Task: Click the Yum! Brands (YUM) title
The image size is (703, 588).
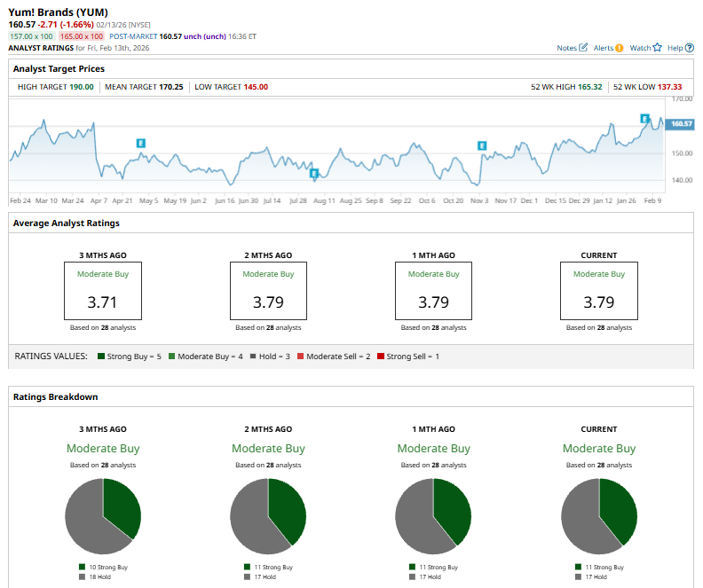Action: coord(59,12)
